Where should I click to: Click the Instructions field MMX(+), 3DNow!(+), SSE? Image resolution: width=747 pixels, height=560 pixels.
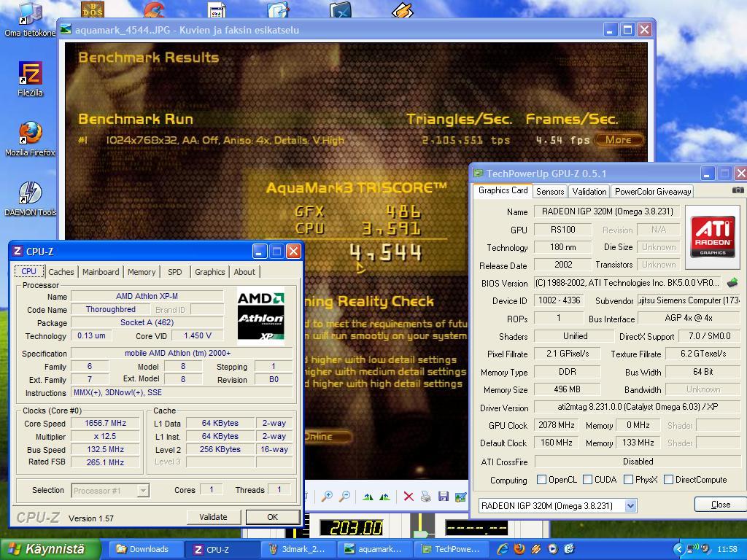tap(182, 392)
